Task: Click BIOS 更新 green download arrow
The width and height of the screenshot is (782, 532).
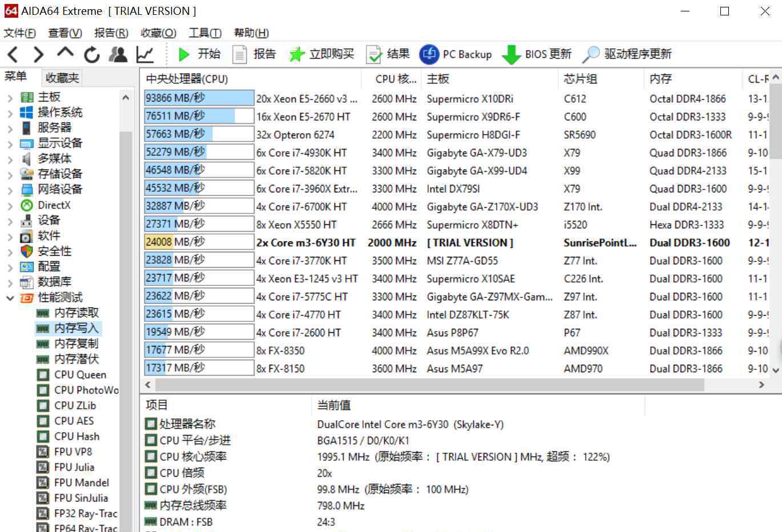Action: coord(511,55)
